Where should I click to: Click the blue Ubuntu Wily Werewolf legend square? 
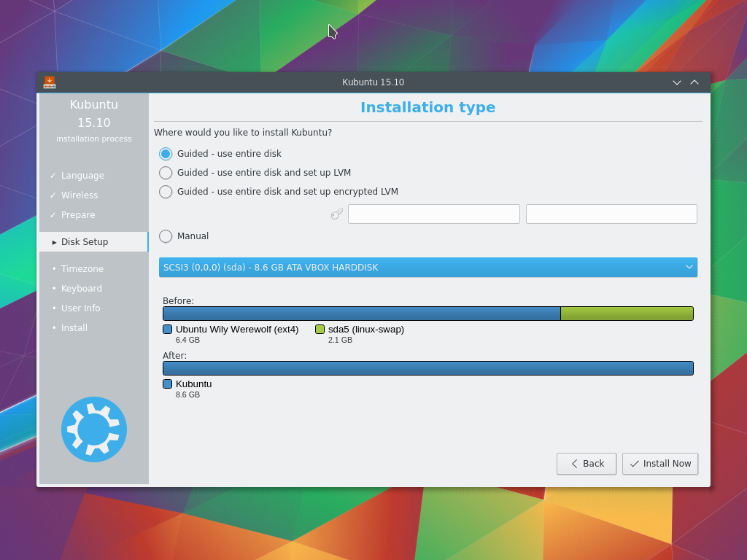pyautogui.click(x=167, y=330)
